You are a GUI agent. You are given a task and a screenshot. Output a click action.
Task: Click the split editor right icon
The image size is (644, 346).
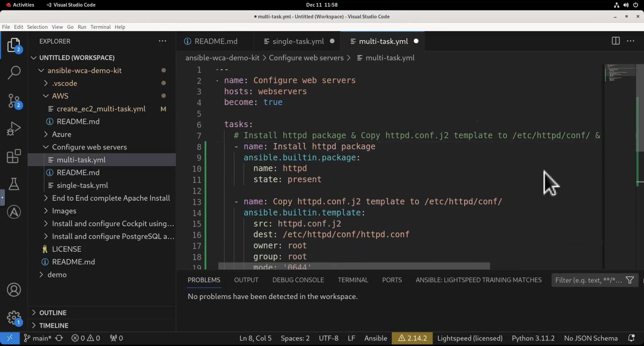[x=616, y=41]
